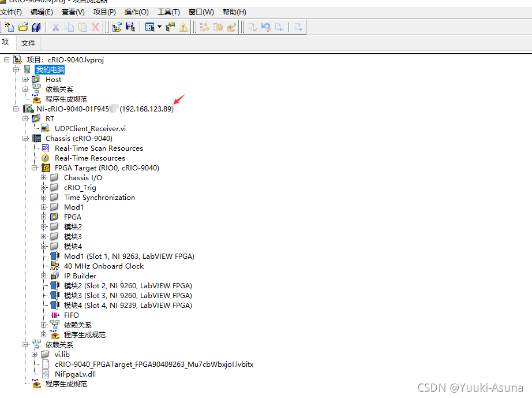Screen dimensions: 532x398
Task: Click the Open project folder icon
Action: click(x=23, y=27)
